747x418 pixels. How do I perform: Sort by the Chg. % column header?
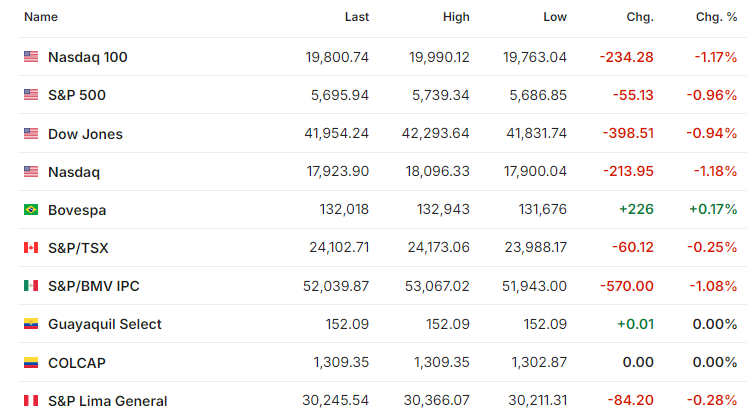point(717,17)
